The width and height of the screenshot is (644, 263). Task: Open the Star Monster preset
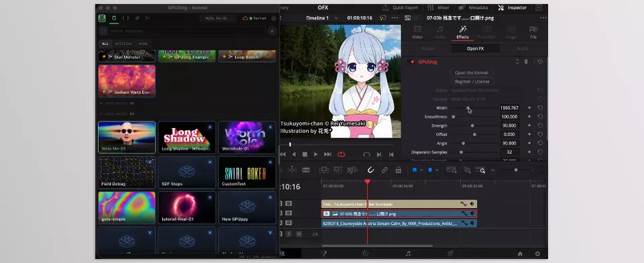(127, 56)
